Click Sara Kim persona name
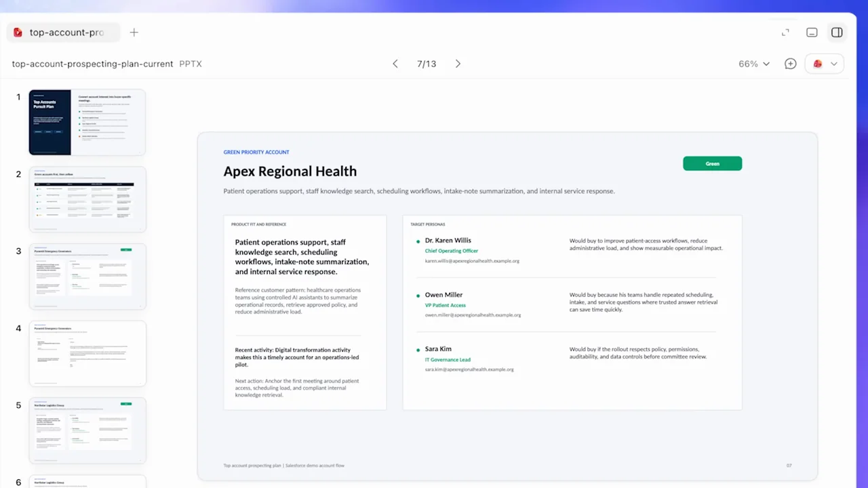 tap(438, 349)
